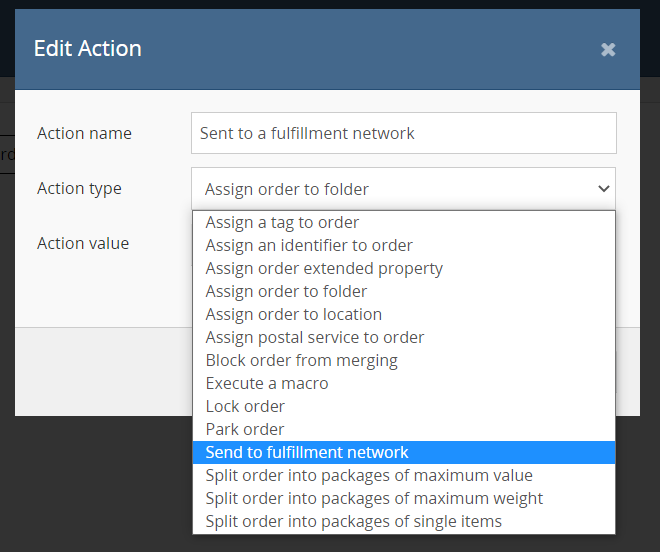Image resolution: width=660 pixels, height=552 pixels.
Task: Select 'Assign postal service to order'
Action: point(315,337)
